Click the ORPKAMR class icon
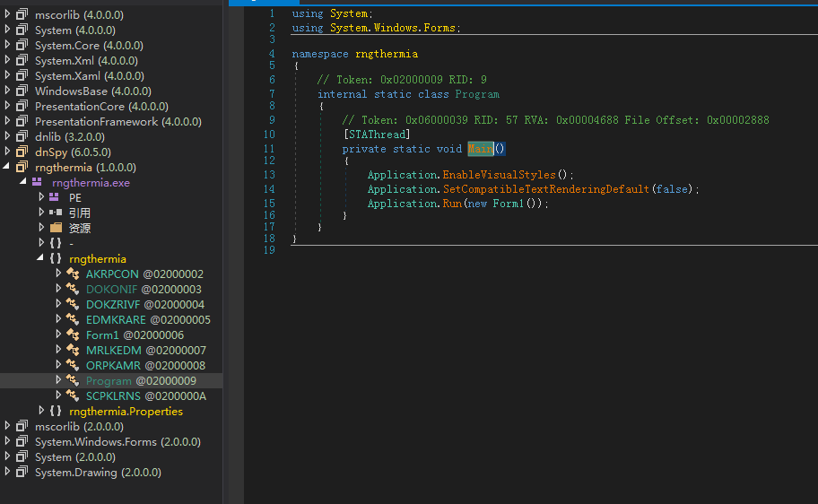Viewport: 818px width, 504px height. coord(73,365)
